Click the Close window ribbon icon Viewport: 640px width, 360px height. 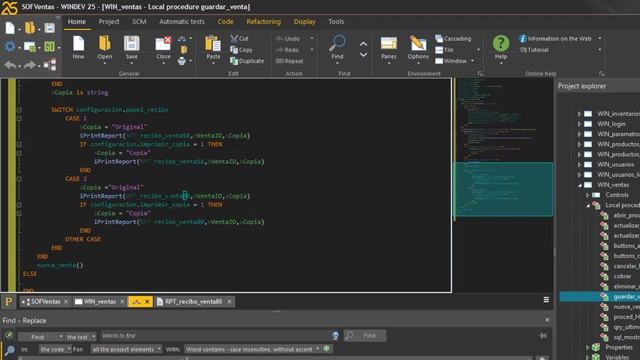[x=163, y=43]
